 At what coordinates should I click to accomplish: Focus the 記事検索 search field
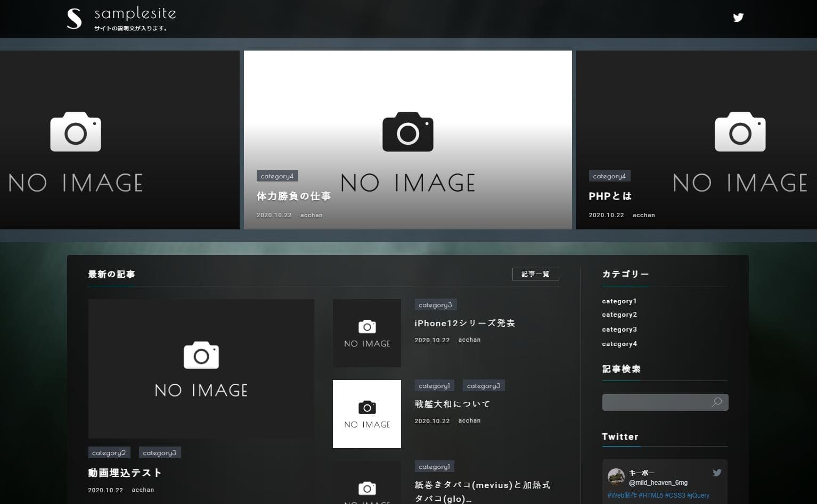[x=665, y=402]
